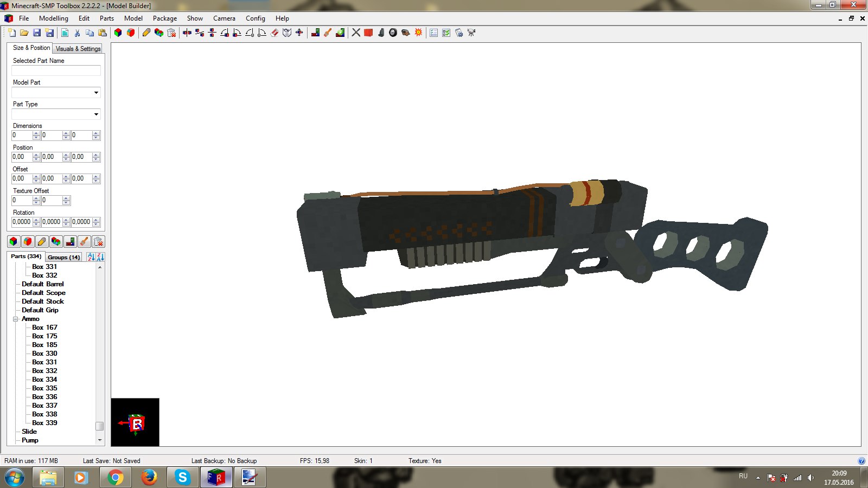Screen dimensions: 868x488
Task: Open Skype from taskbar
Action: coord(182,477)
